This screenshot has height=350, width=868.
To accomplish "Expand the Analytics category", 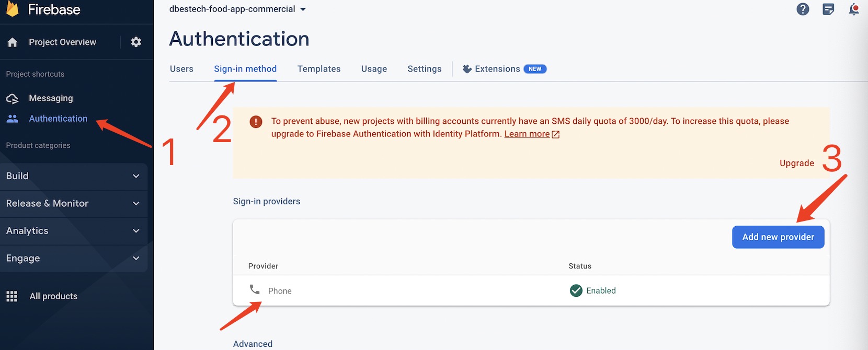I will [74, 231].
